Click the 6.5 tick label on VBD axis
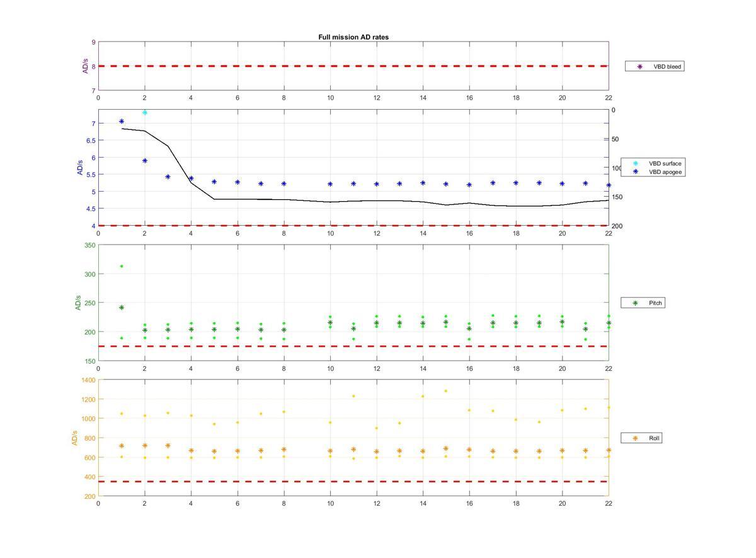The width and height of the screenshot is (756, 558). [90, 141]
